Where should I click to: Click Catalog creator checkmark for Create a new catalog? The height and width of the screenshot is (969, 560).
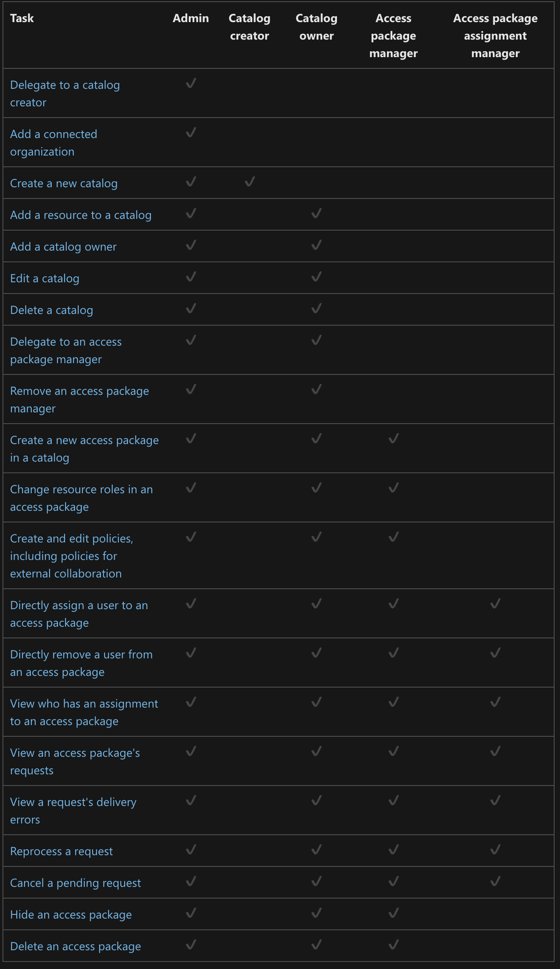point(249,182)
